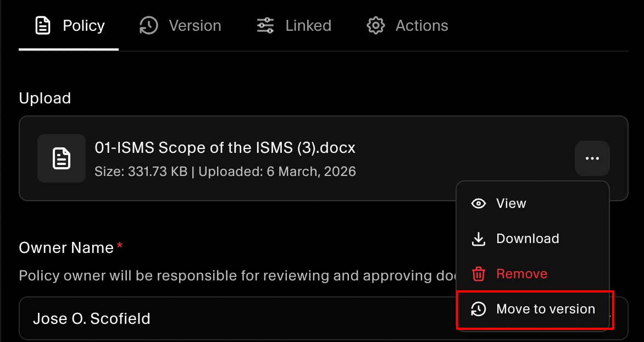Click the file thumbnail icon in Upload card
This screenshot has width=644, height=342.
pyautogui.click(x=62, y=158)
